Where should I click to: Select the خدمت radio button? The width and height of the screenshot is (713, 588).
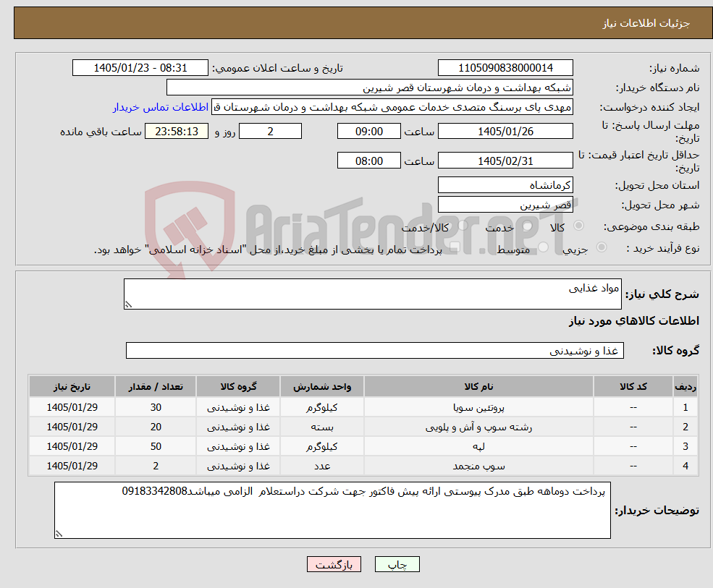click(x=527, y=226)
